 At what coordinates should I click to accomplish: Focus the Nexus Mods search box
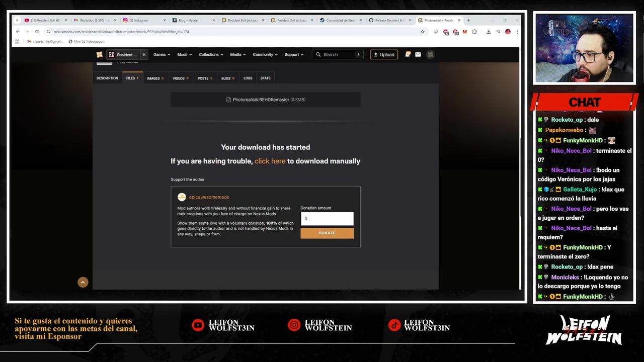338,54
